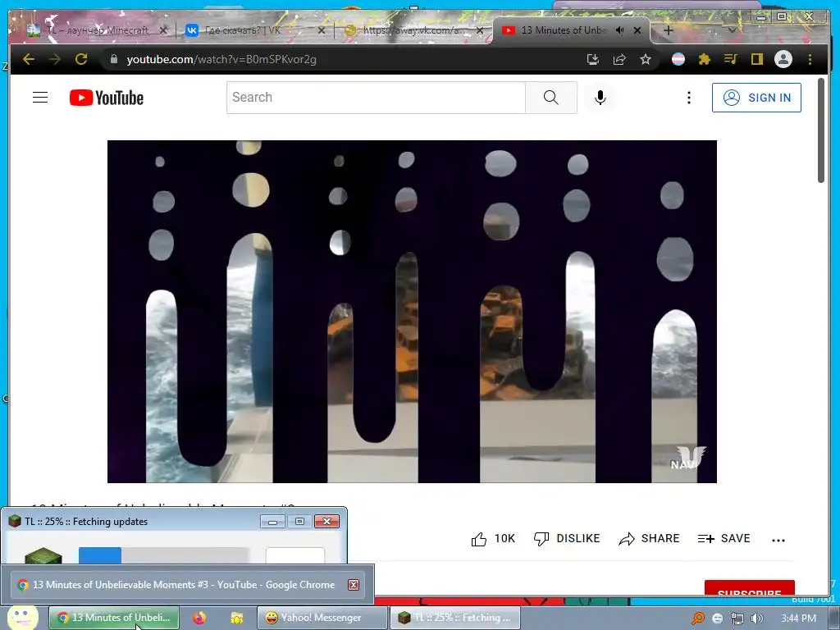Click the page vertical scrollbar thumb
Screen dimensions: 840x630
coord(821,130)
